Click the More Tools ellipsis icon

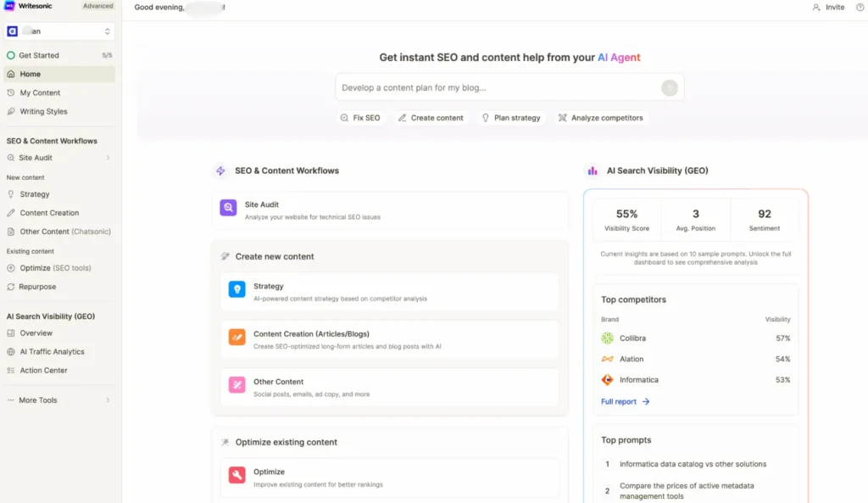click(x=10, y=400)
